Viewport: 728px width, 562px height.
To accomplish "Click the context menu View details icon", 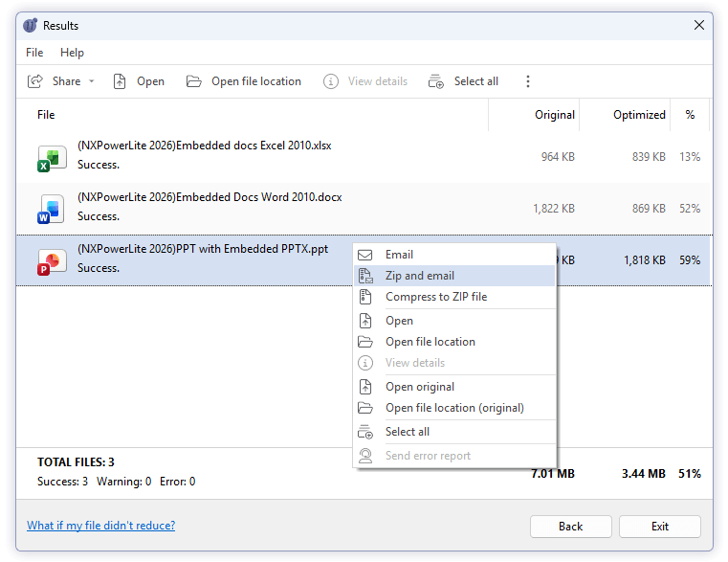I will coord(365,363).
